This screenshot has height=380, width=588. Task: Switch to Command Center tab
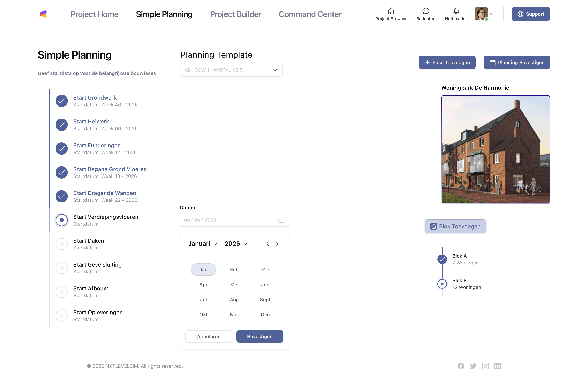coord(310,14)
